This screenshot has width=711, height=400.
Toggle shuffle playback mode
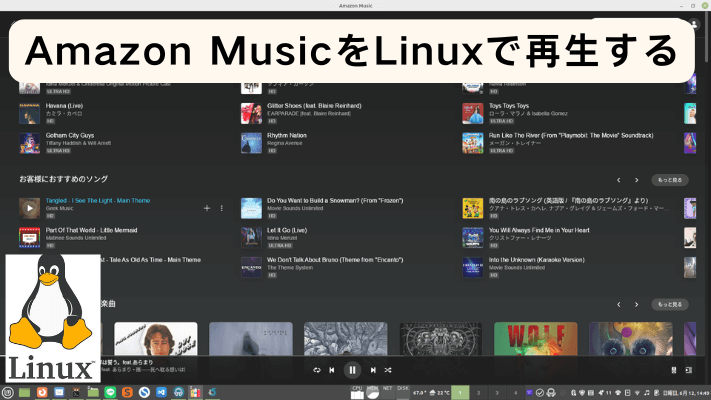click(x=388, y=370)
